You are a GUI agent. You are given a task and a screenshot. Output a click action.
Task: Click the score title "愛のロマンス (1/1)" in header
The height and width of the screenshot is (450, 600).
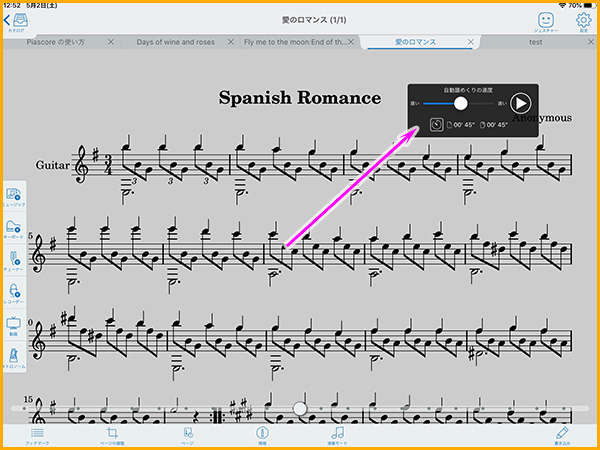314,20
